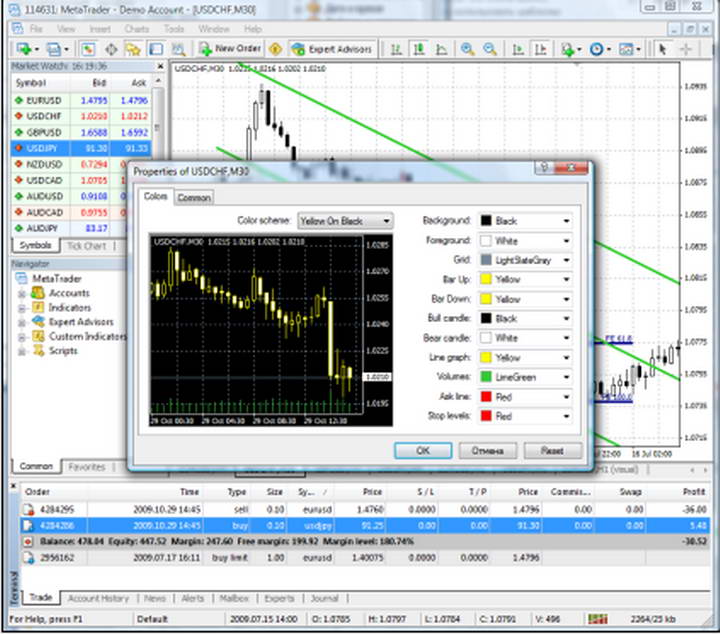Switch to the Common tab in Properties
Image resolution: width=720 pixels, height=634 pixels.
[x=194, y=198]
